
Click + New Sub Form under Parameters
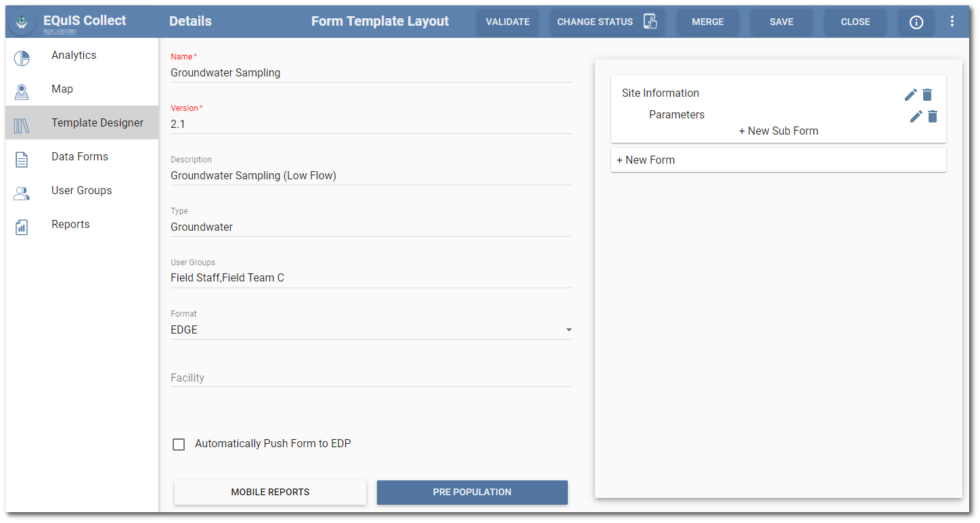pos(778,131)
